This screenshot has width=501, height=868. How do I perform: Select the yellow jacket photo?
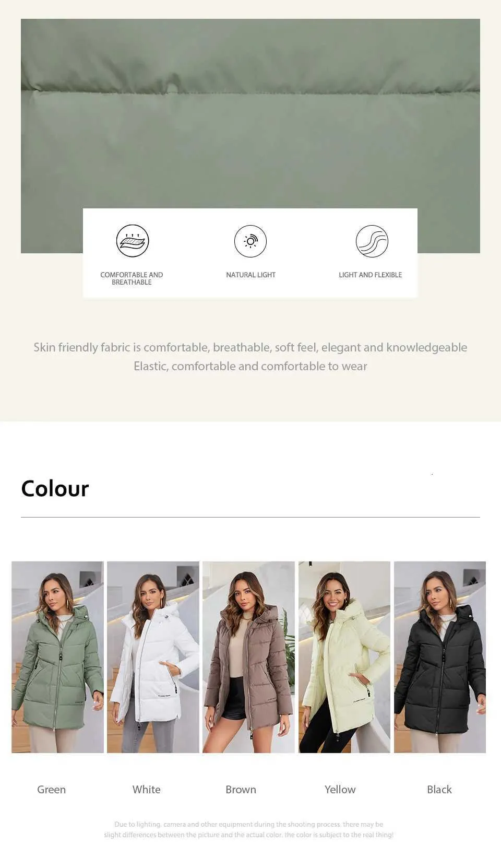coord(344,657)
